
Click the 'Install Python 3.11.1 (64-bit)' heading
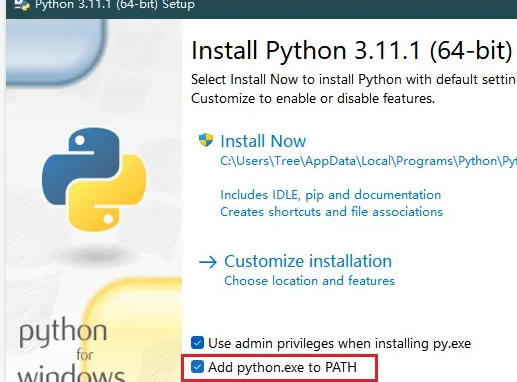tap(352, 51)
